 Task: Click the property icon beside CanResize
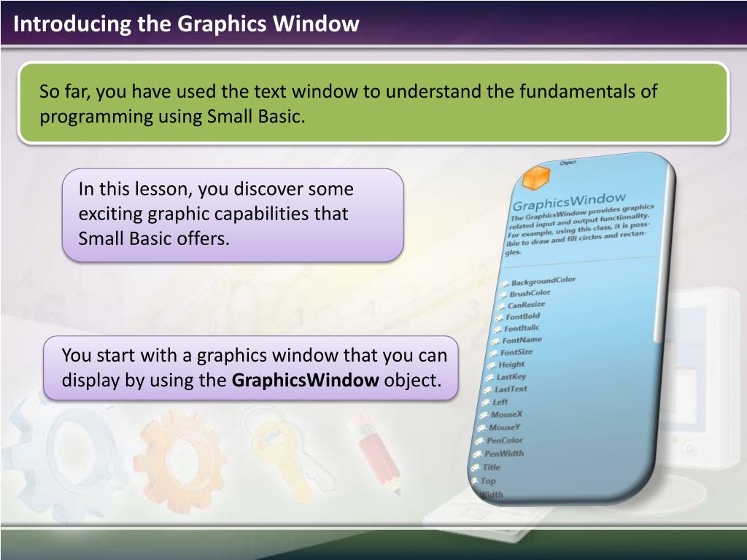(500, 306)
